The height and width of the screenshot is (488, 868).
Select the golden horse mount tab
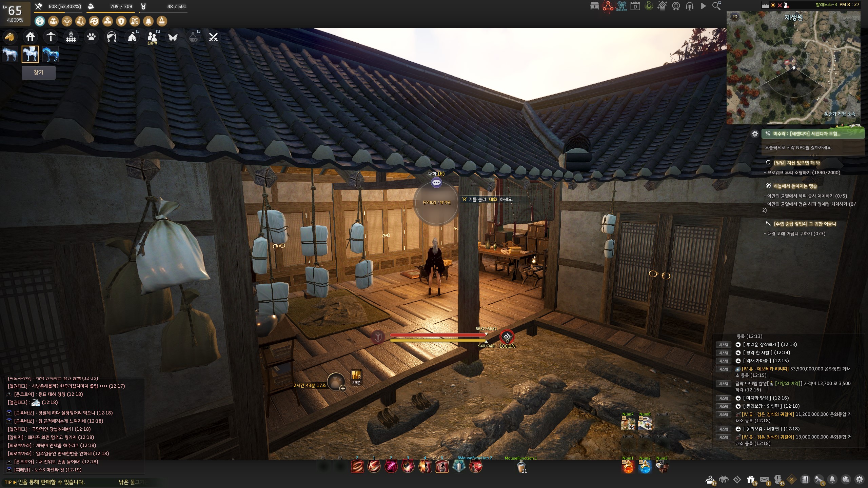tap(9, 37)
